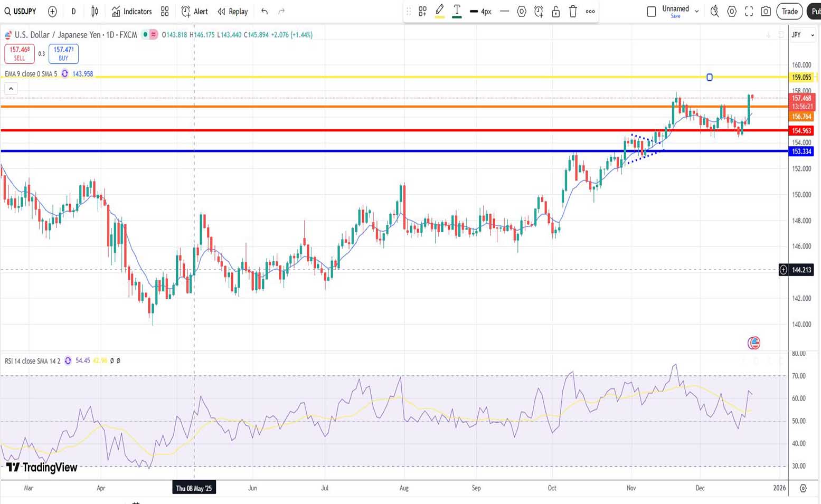The image size is (821, 504).
Task: Open the candlestick chart type selector
Action: [x=95, y=11]
